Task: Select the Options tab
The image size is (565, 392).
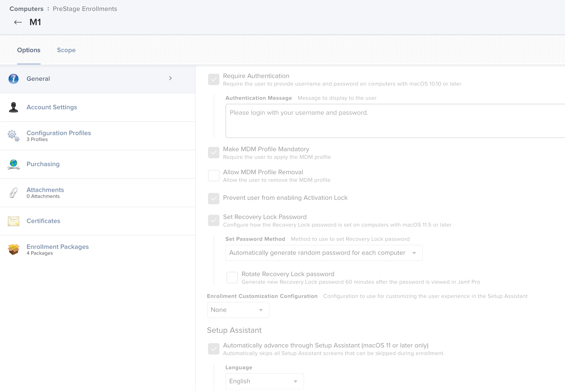Action: pos(29,50)
